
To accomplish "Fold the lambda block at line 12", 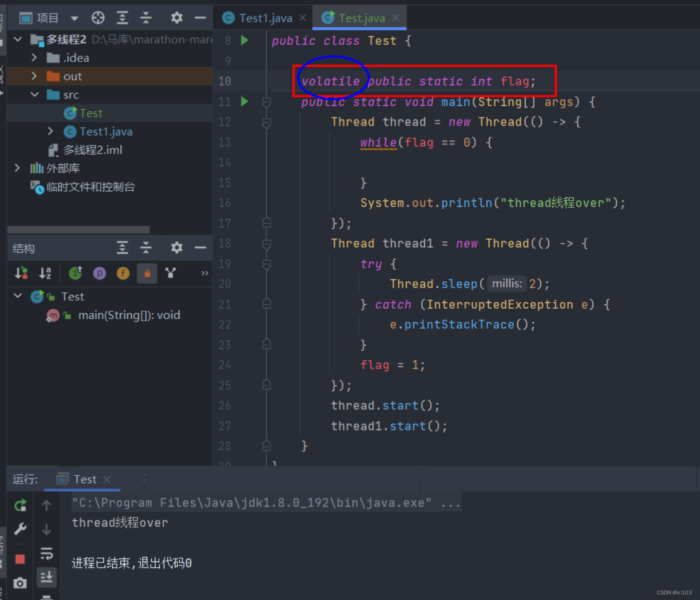I will click(267, 123).
